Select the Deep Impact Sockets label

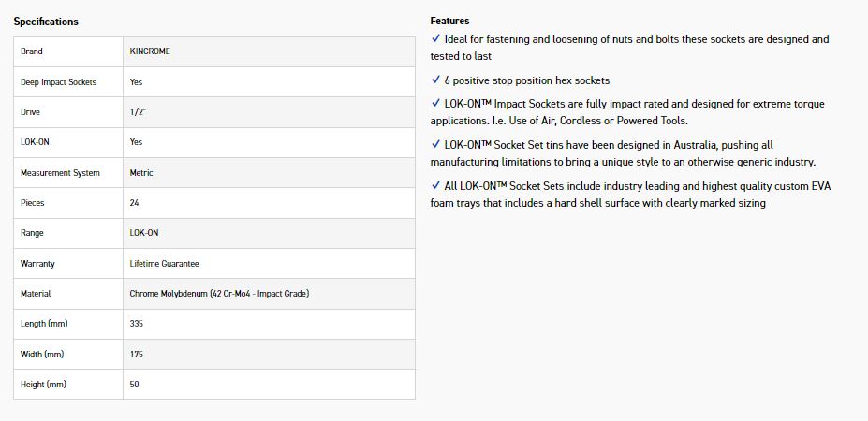click(58, 82)
